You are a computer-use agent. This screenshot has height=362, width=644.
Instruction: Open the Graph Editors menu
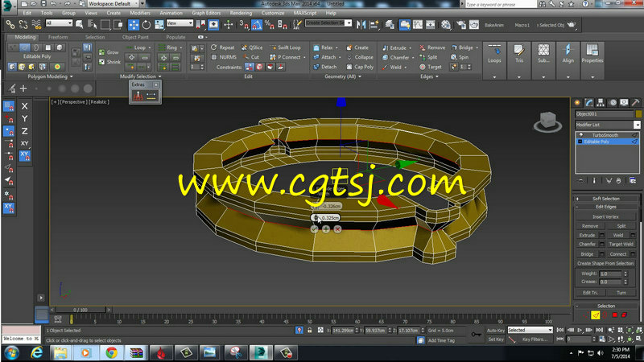point(206,13)
